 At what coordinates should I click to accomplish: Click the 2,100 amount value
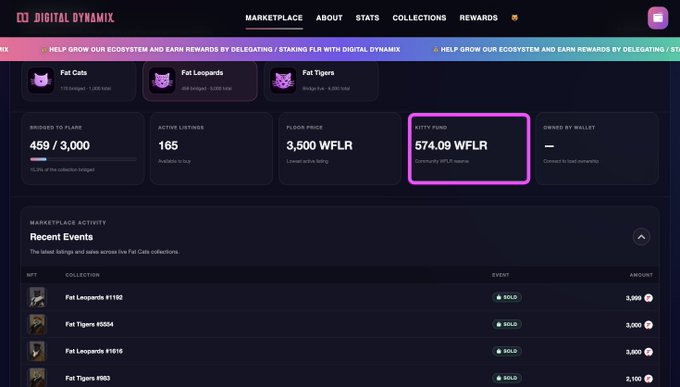click(634, 379)
